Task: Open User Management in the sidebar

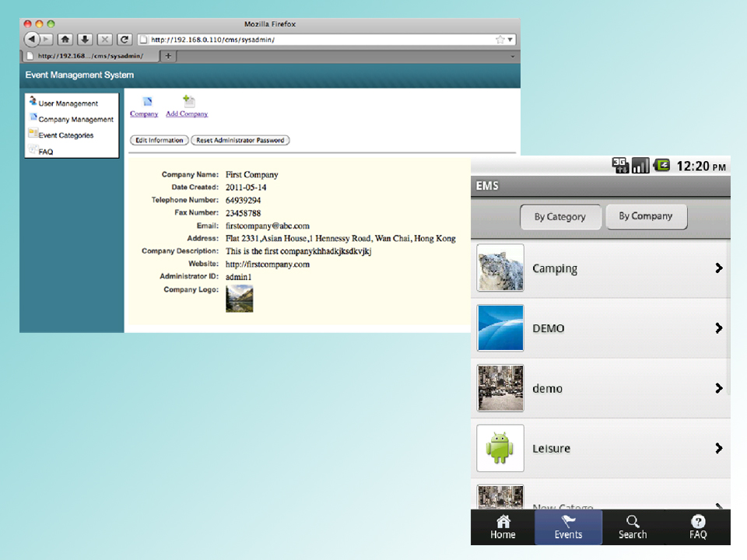Action: [68, 103]
